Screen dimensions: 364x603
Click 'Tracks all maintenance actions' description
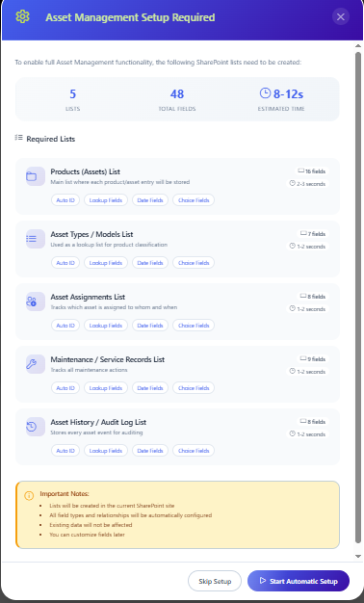(x=89, y=370)
